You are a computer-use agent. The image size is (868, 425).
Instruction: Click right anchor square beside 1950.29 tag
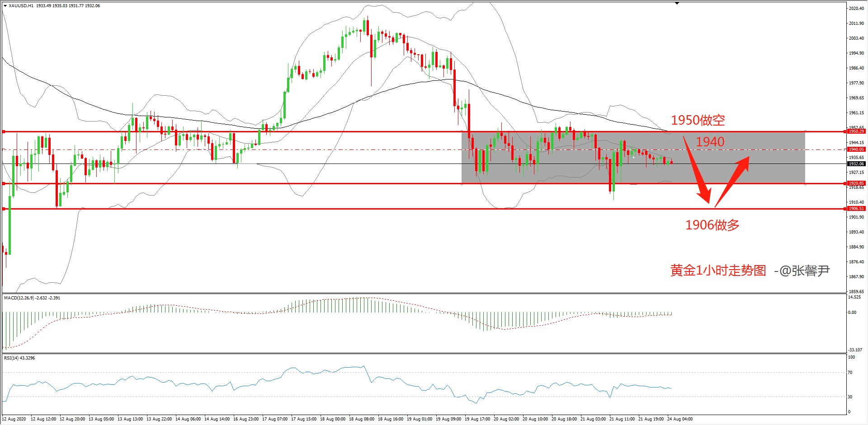[845, 131]
